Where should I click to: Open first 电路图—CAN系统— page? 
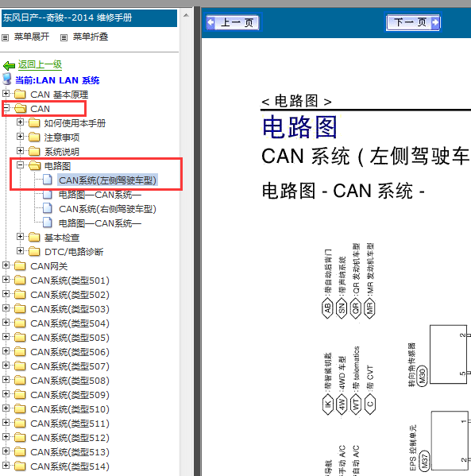point(100,195)
